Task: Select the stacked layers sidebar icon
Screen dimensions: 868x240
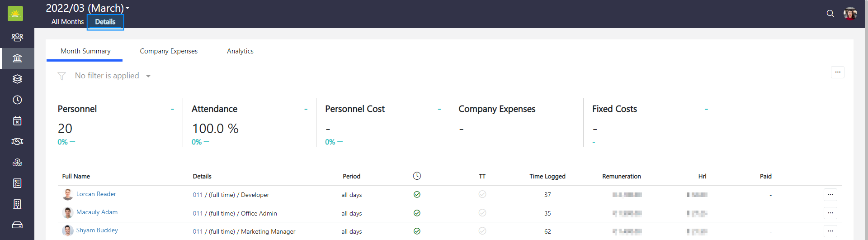Action: pyautogui.click(x=17, y=79)
